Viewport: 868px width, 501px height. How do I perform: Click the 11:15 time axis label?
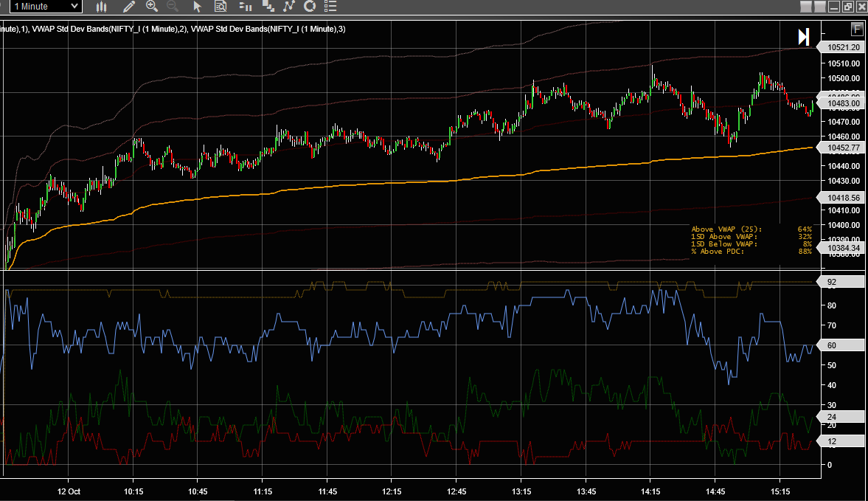(263, 491)
